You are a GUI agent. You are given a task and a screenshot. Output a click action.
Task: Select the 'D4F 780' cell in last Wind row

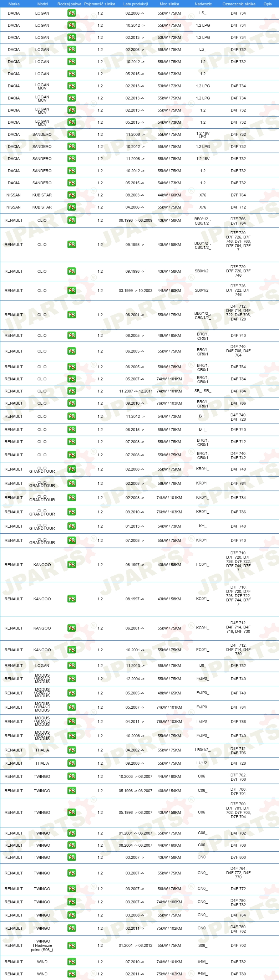238,974
